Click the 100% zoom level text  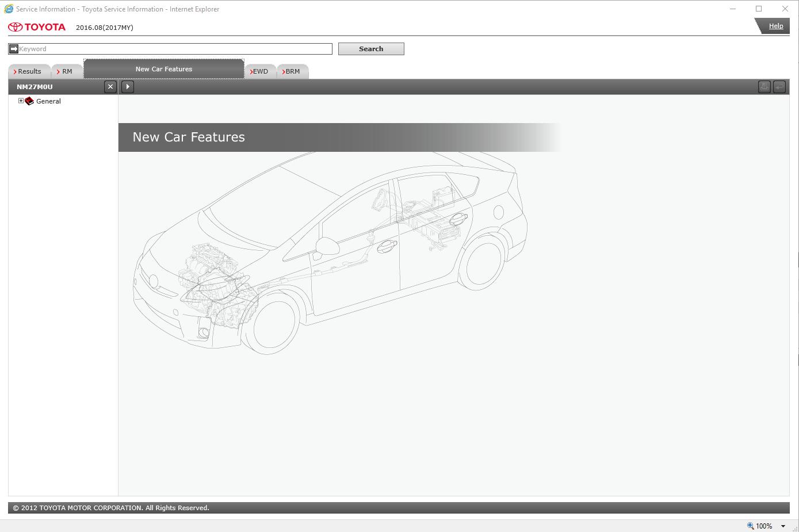[764, 526]
